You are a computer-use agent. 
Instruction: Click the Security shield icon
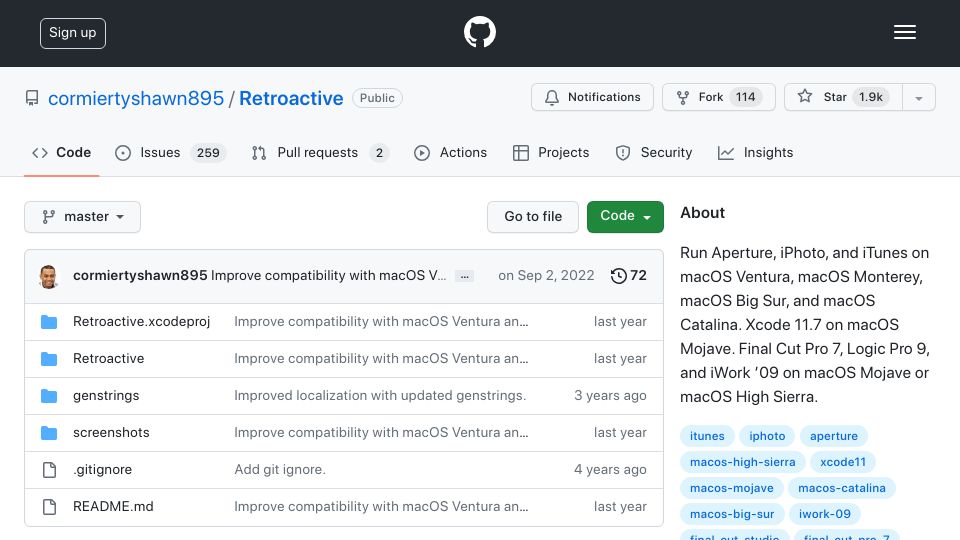(x=623, y=153)
